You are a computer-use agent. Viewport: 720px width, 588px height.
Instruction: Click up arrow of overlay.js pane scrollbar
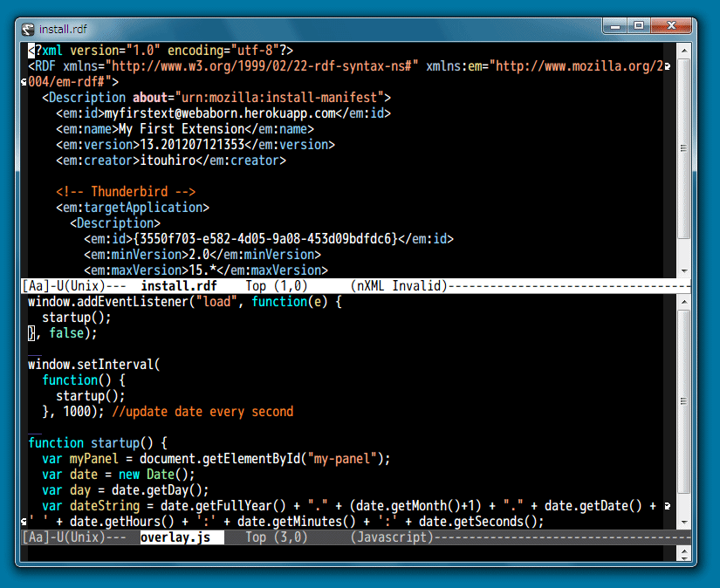(x=684, y=302)
